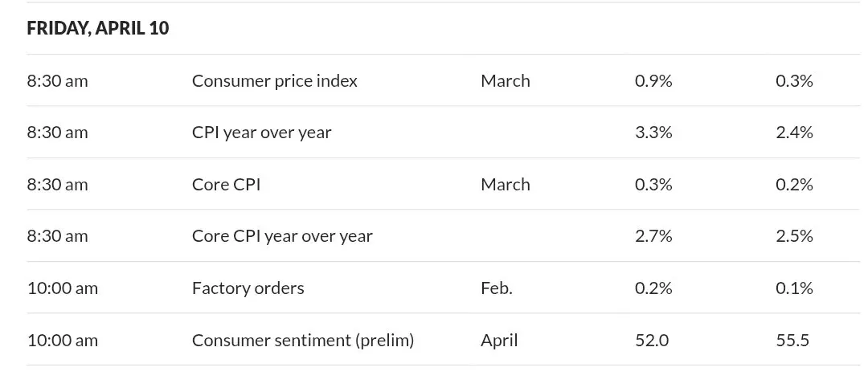The image size is (868, 392).
Task: Select the Core CPI year over year entry
Action: (282, 236)
